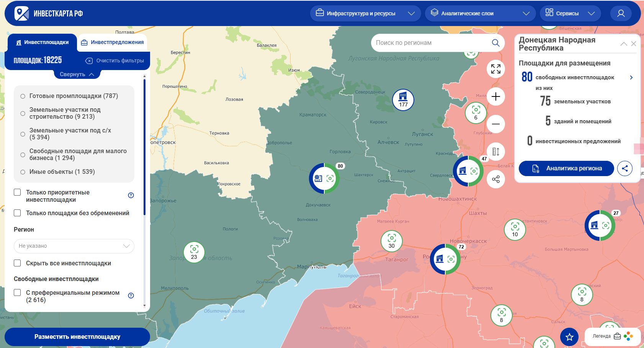This screenshot has height=348, width=644.
Task: Open the Сервисы dropdown
Action: [x=570, y=13]
